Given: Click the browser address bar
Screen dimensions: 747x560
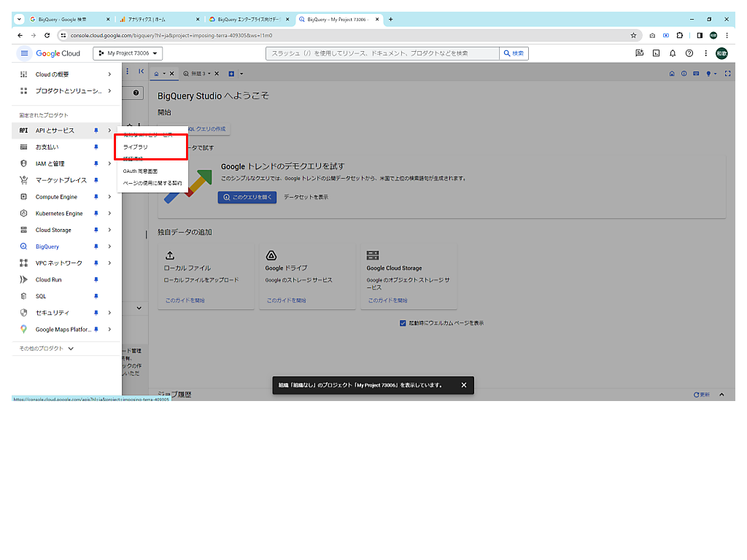Looking at the screenshot, I should 348,35.
